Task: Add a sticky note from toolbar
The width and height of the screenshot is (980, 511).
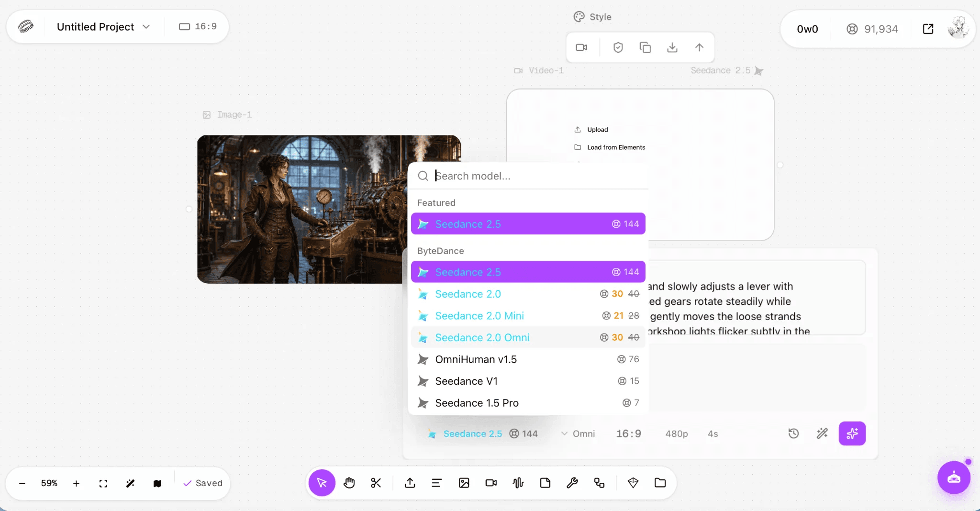Action: tap(545, 483)
